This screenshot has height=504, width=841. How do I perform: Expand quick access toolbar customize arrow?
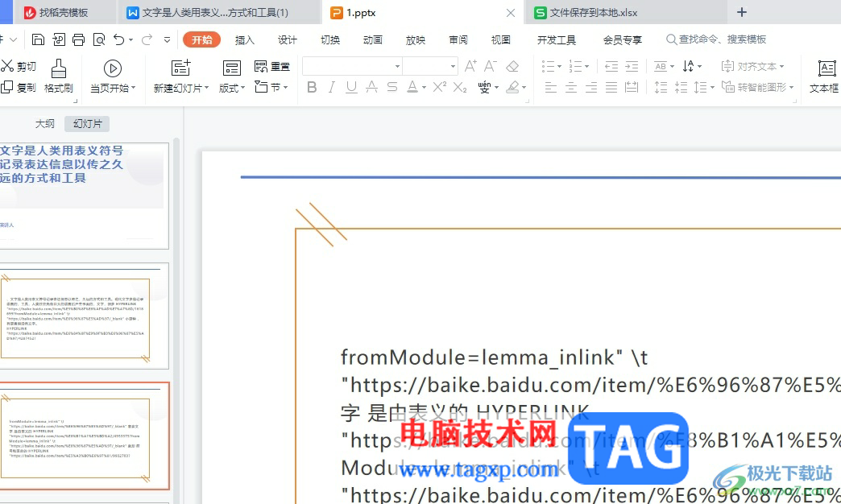pos(168,39)
